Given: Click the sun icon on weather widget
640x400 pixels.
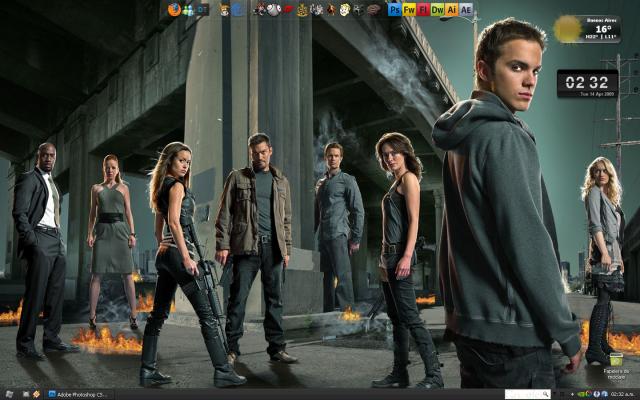Looking at the screenshot, I should 567,29.
